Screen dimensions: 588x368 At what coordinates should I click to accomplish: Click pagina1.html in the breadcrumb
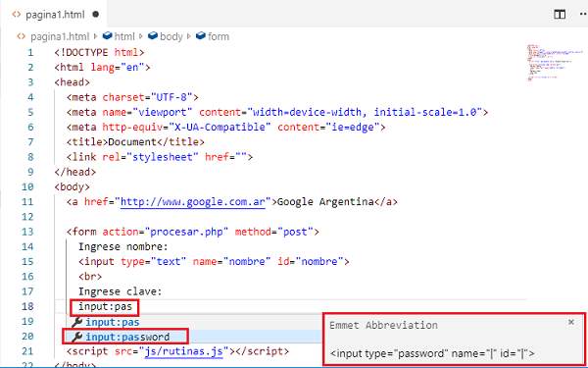coord(60,36)
